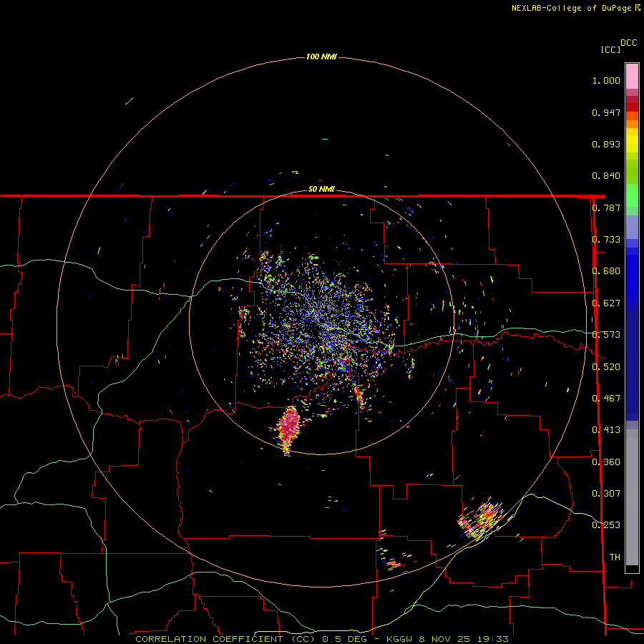Click the 50 NMI range ring label
This screenshot has height=644, width=644.
pyautogui.click(x=321, y=190)
